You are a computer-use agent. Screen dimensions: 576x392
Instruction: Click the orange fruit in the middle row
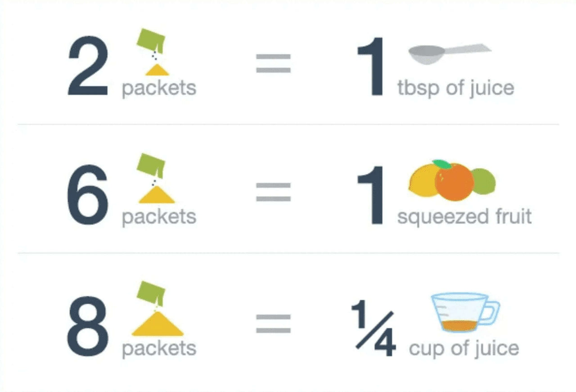coord(454,181)
